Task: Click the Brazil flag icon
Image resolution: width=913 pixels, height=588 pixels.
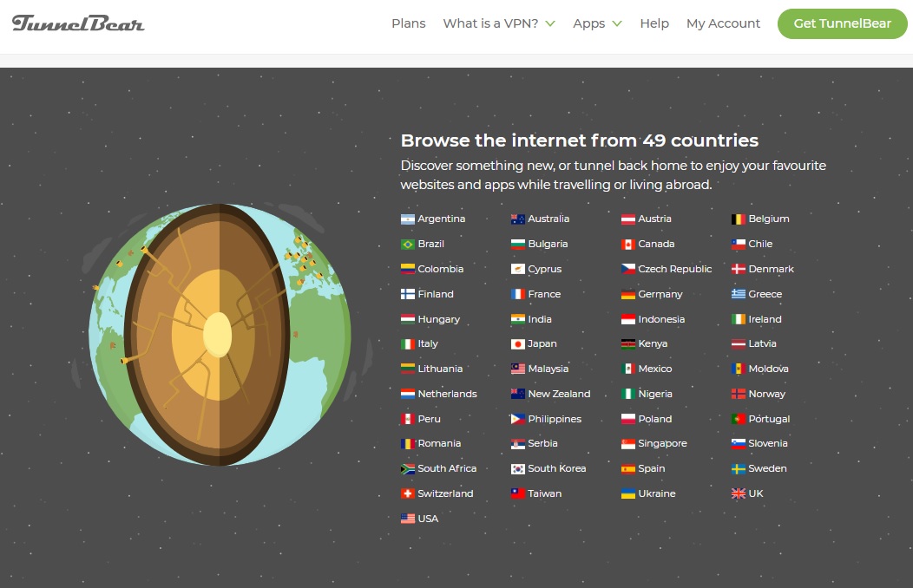Action: [408, 245]
